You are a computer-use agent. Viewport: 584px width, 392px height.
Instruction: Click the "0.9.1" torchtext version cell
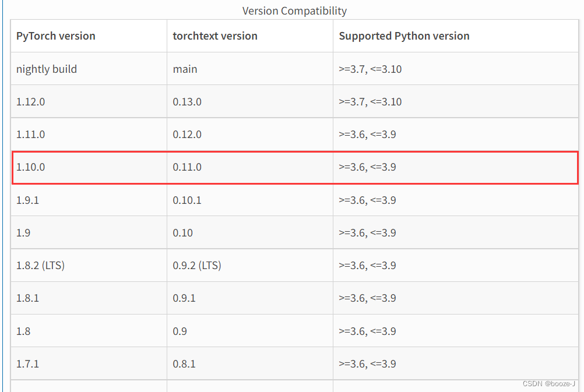pyautogui.click(x=250, y=298)
